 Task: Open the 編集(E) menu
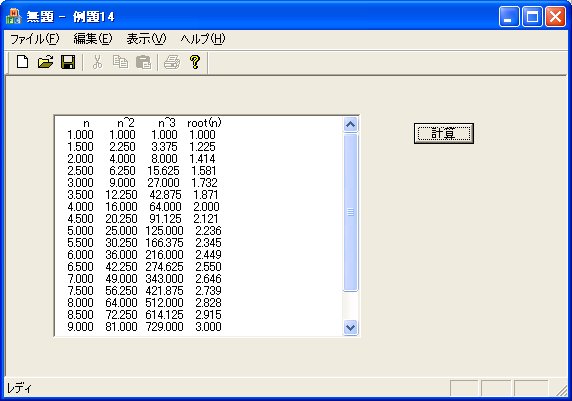[x=93, y=39]
